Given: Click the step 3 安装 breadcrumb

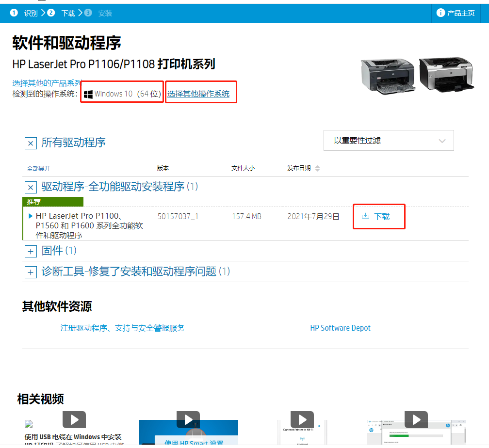Looking at the screenshot, I should 98,13.
